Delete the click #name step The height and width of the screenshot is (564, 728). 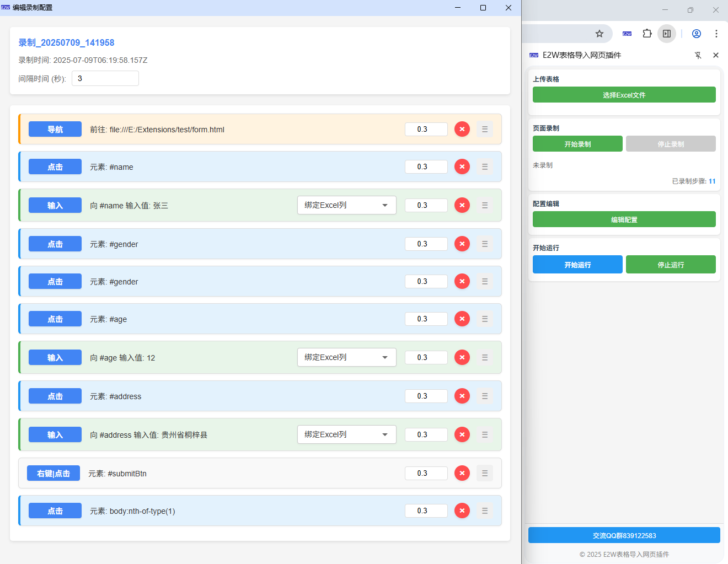pos(462,166)
